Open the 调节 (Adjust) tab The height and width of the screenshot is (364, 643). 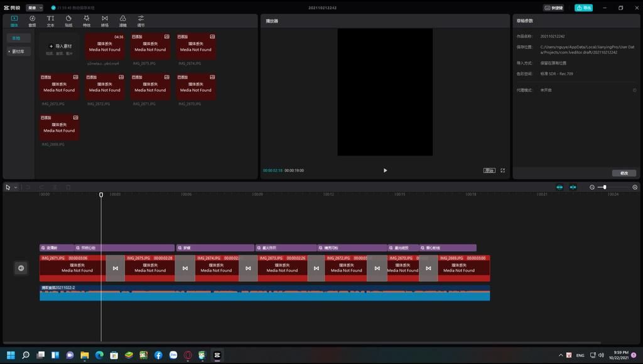point(141,21)
